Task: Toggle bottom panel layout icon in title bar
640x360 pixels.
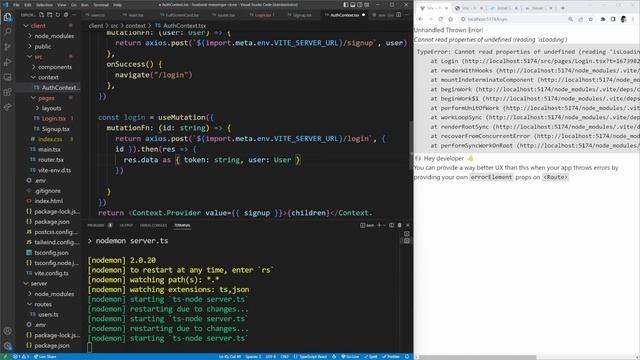Action: pyautogui.click(x=353, y=4)
